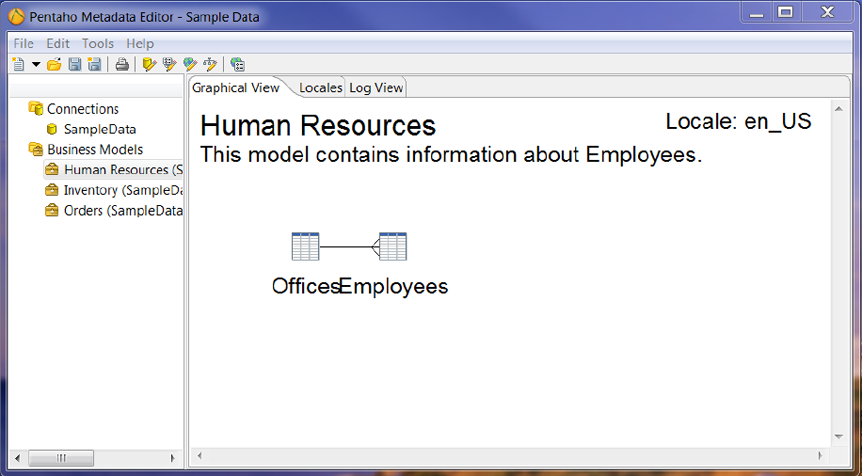862x476 pixels.
Task: Switch to the Log View tab
Action: tap(376, 88)
